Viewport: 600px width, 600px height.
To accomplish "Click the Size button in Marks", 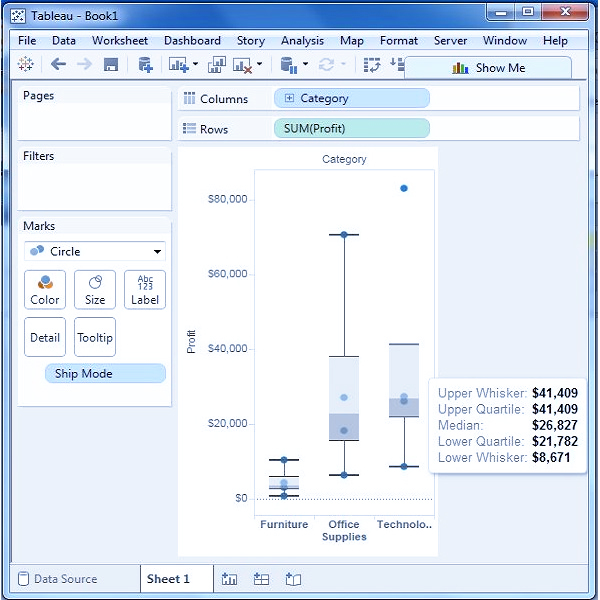I will [x=95, y=290].
